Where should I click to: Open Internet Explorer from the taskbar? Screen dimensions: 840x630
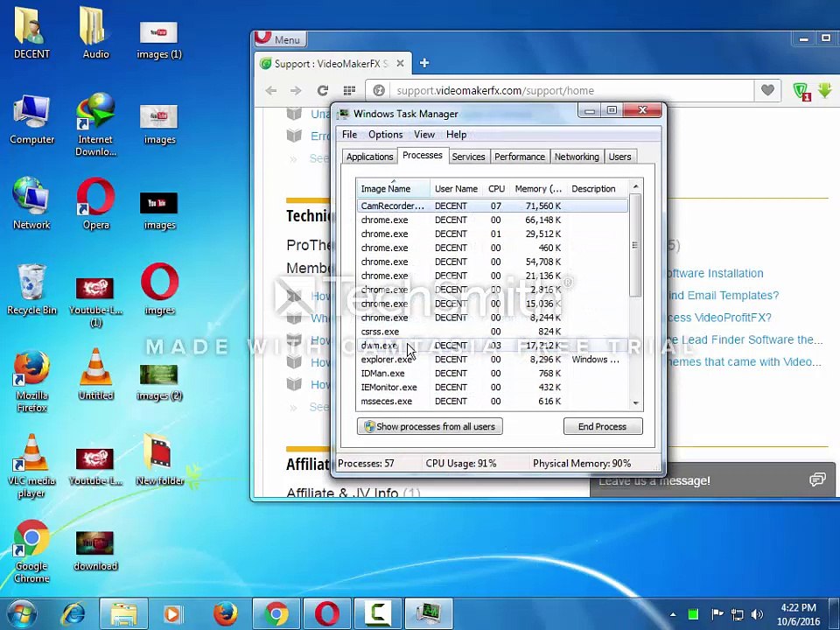(x=73, y=614)
